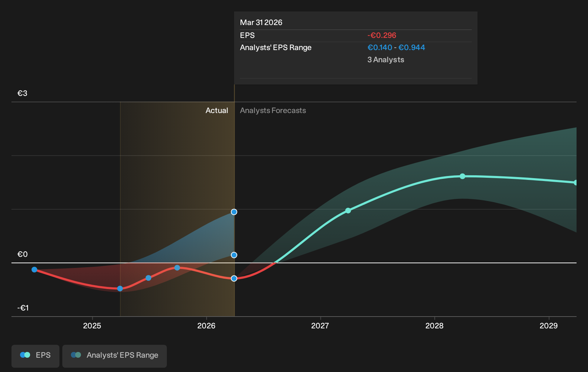Click the €0.140 - €0.944 range value

coord(396,48)
